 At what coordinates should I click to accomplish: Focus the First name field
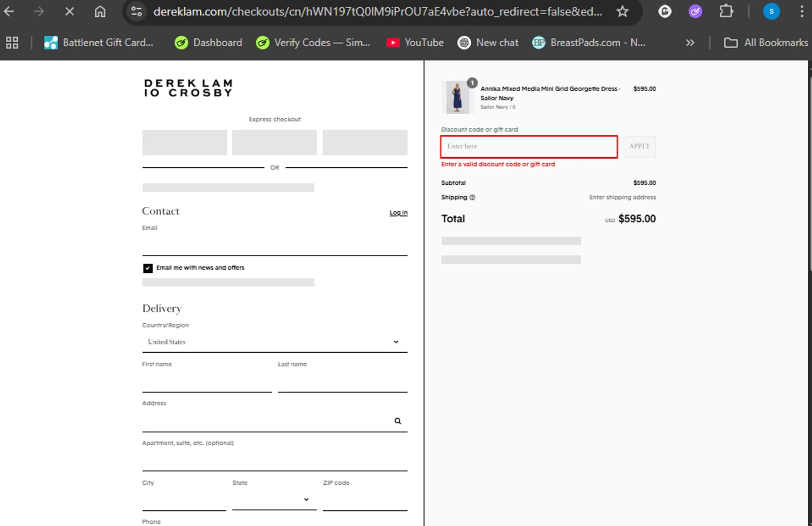(x=207, y=381)
